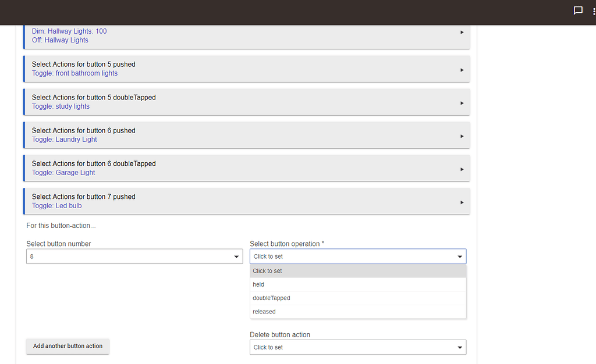The image size is (596, 364).
Task: Click the 'Delete button action' label
Action: point(280,335)
